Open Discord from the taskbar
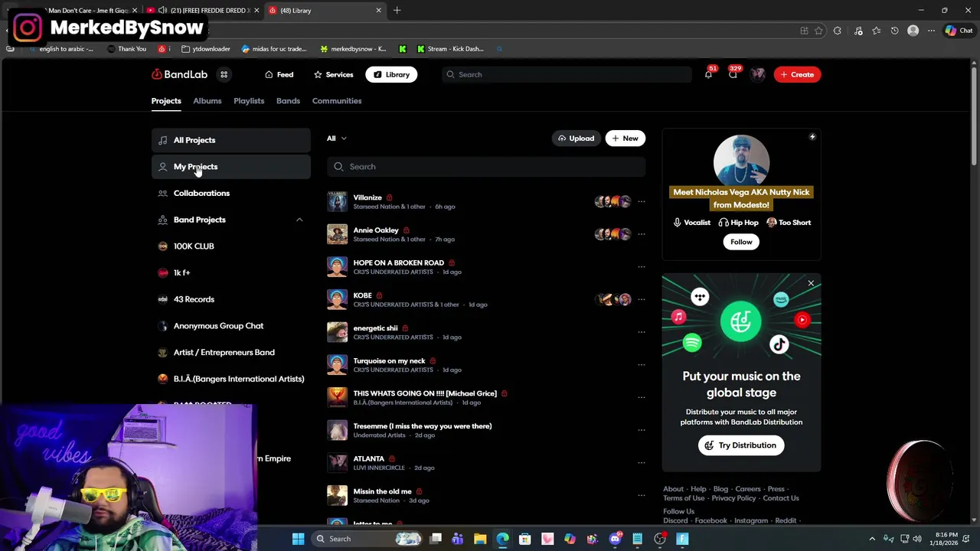This screenshot has height=551, width=980. click(615, 539)
